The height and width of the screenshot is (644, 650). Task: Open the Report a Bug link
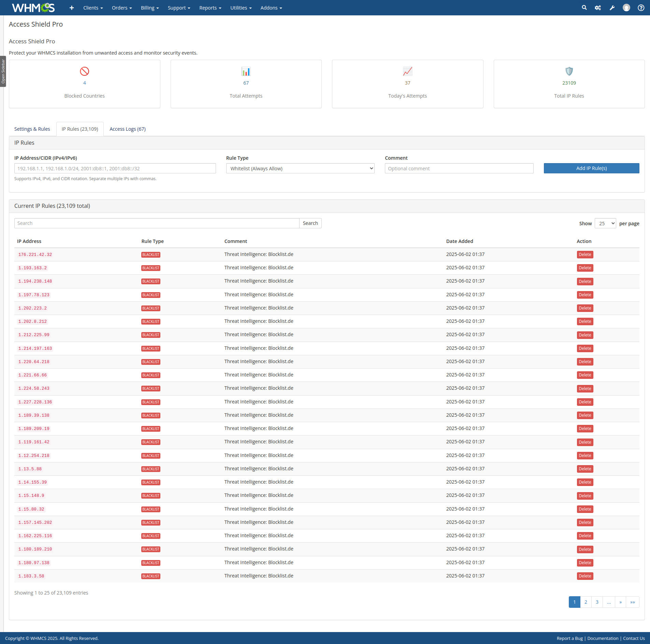[x=570, y=638]
